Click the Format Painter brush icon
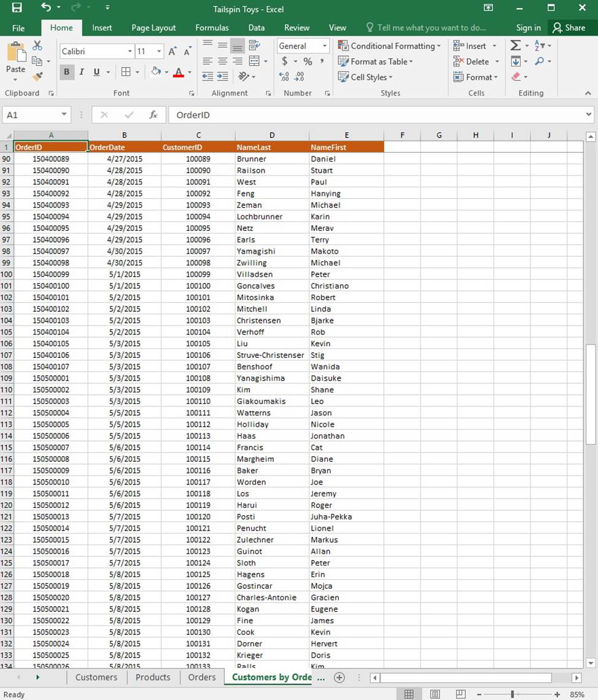Viewport: 598px width, 700px height. click(37, 77)
